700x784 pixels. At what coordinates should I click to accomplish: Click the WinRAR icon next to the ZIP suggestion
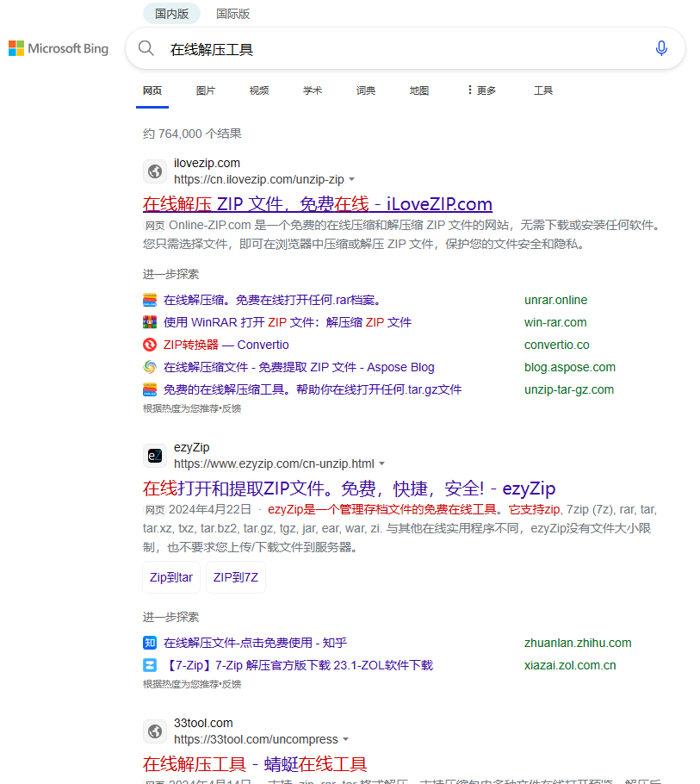[151, 322]
